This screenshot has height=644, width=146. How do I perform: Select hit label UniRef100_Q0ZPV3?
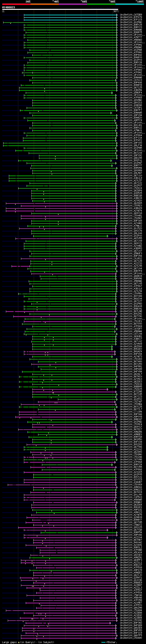[x=131, y=60]
